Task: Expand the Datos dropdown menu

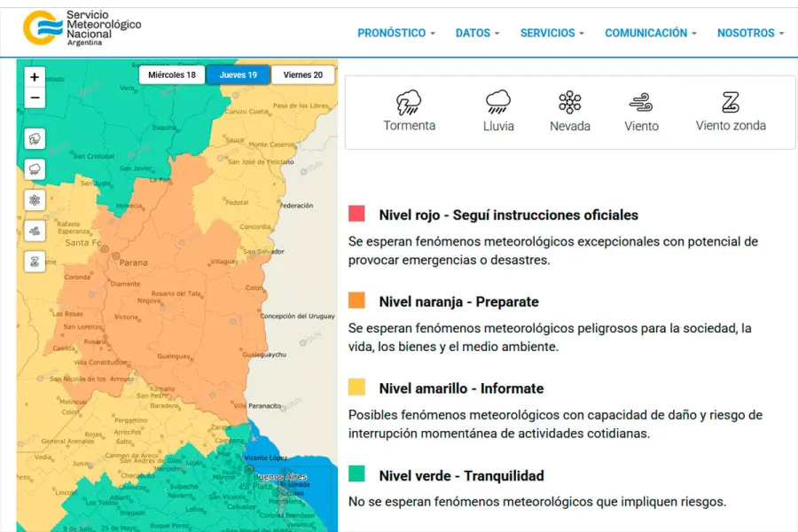Action: 477,33
